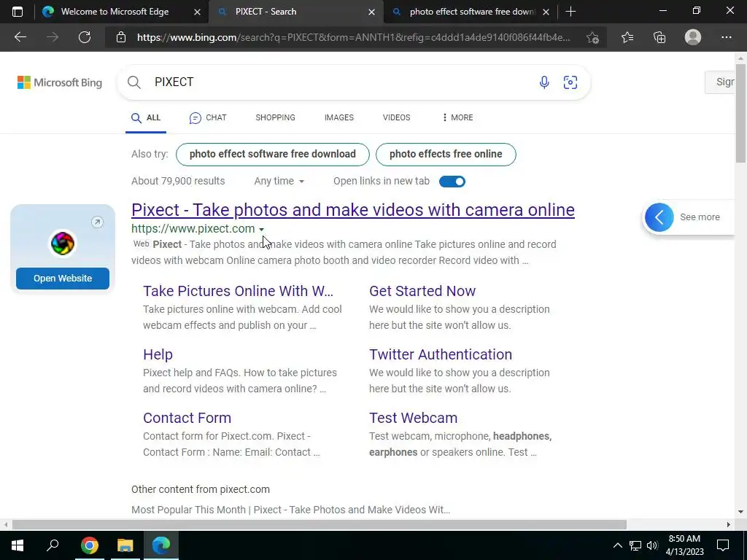Click the Edge tab actions menu icon

point(18,12)
